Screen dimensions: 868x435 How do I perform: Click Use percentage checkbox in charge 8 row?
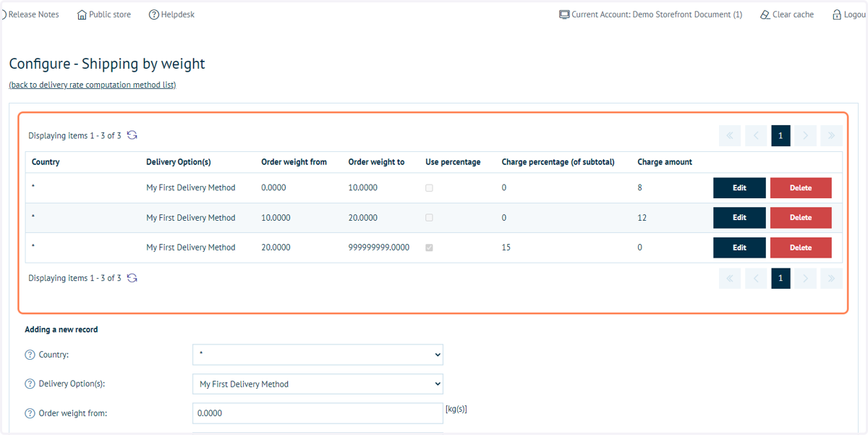[430, 187]
